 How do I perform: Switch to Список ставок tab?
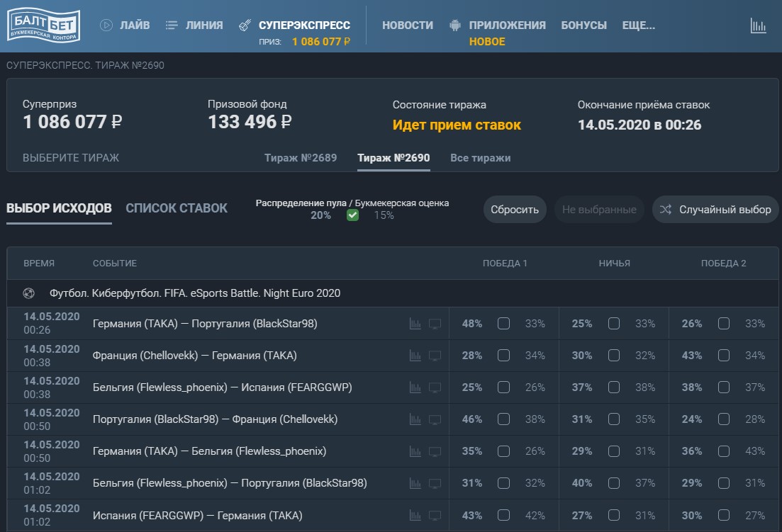[x=177, y=208]
